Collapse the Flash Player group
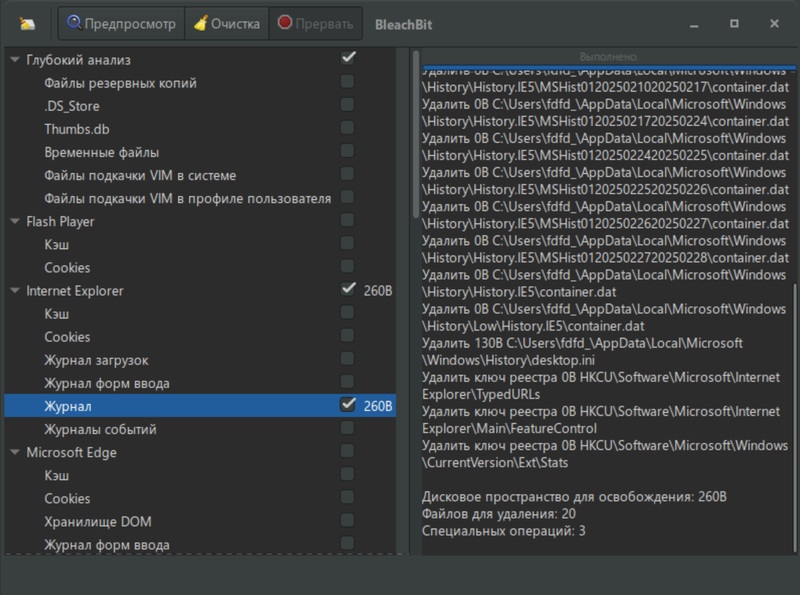 pyautogui.click(x=15, y=221)
